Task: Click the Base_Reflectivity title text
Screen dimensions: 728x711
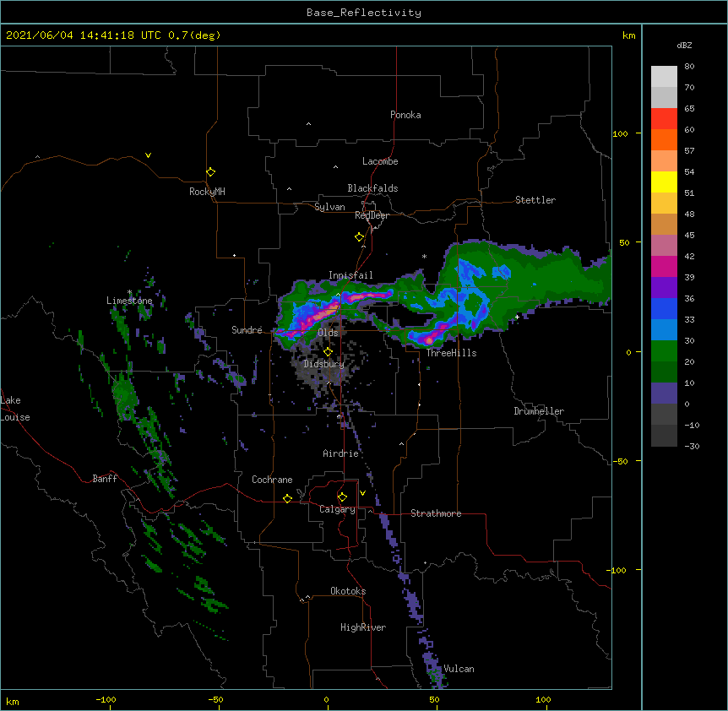Action: pyautogui.click(x=364, y=13)
